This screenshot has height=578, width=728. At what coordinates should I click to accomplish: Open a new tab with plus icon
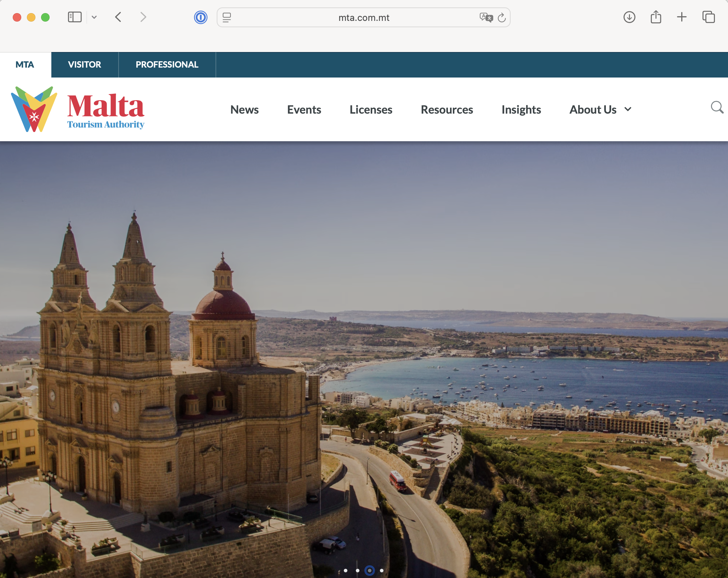click(682, 17)
